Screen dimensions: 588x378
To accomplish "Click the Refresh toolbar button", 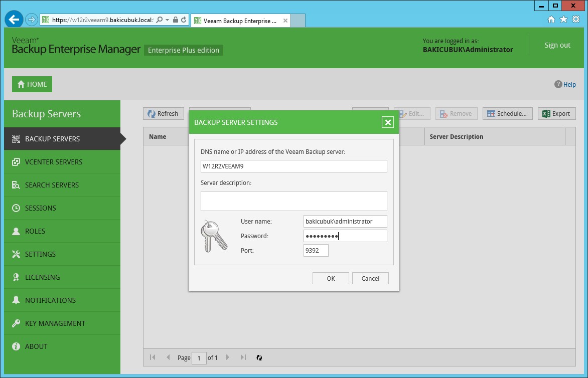I will point(163,113).
